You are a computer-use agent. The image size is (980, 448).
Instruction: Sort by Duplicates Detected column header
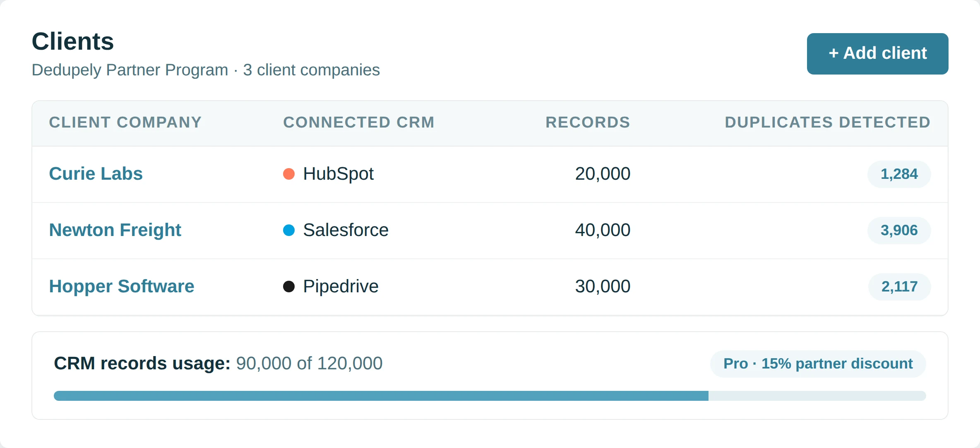tap(828, 123)
